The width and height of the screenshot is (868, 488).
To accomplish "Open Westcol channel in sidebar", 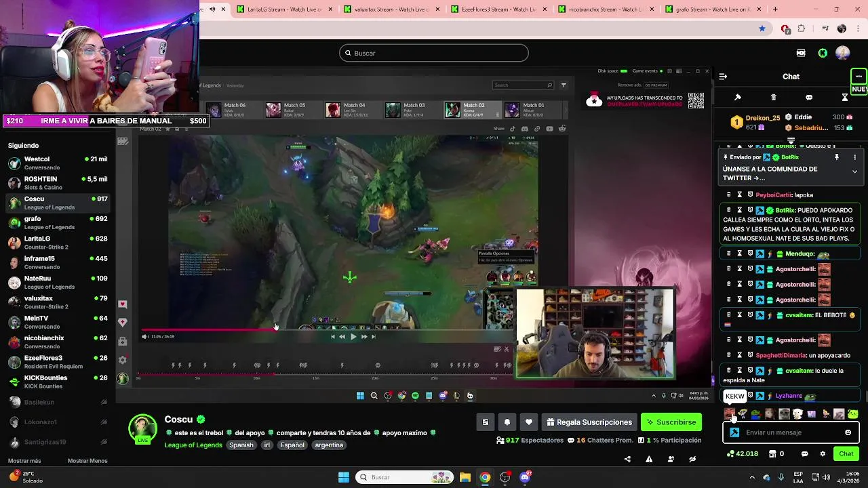I will pos(58,163).
